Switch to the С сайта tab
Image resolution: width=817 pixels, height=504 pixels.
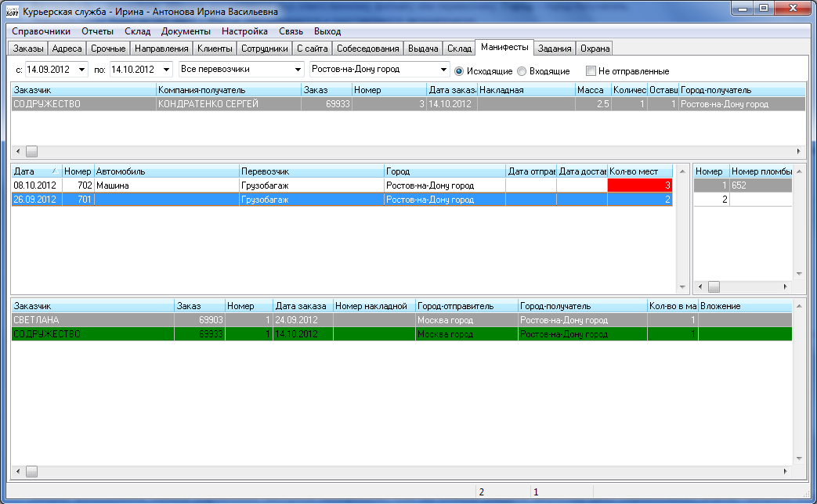click(312, 49)
